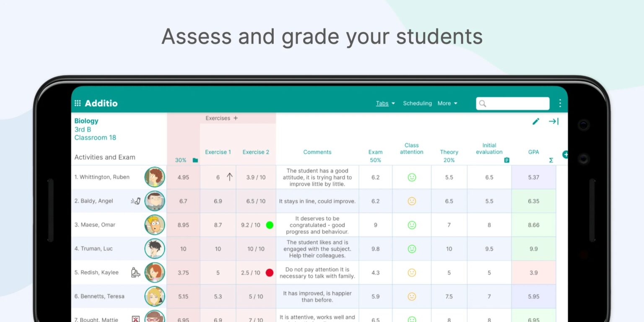This screenshot has height=322, width=644.
Task: Open the clipboard icon under Initial evaluation
Action: click(506, 160)
